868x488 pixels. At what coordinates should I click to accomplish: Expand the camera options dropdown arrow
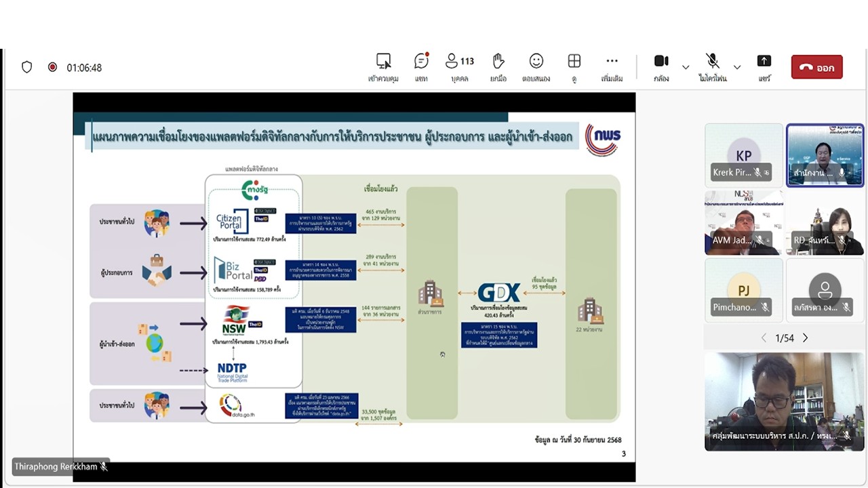click(686, 68)
